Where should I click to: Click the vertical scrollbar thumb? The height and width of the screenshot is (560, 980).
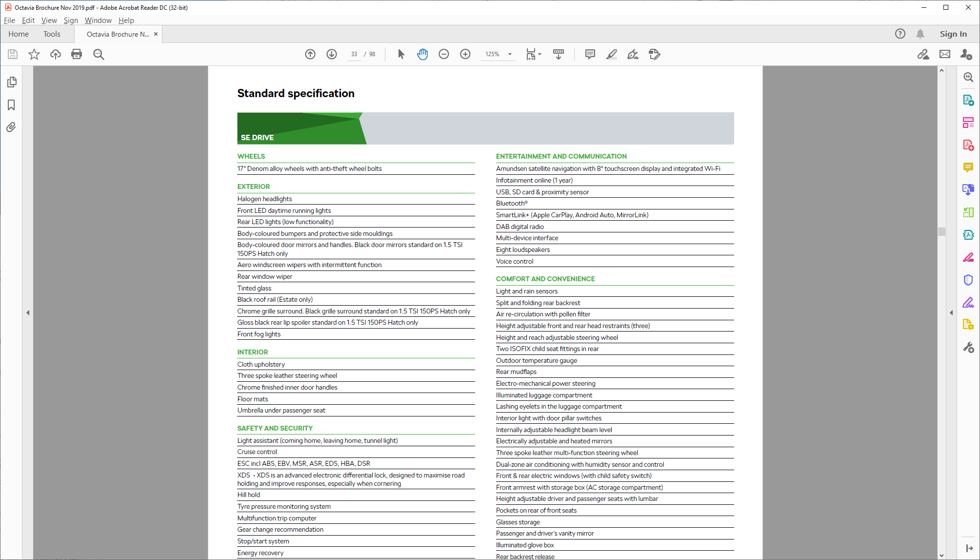coord(941,231)
